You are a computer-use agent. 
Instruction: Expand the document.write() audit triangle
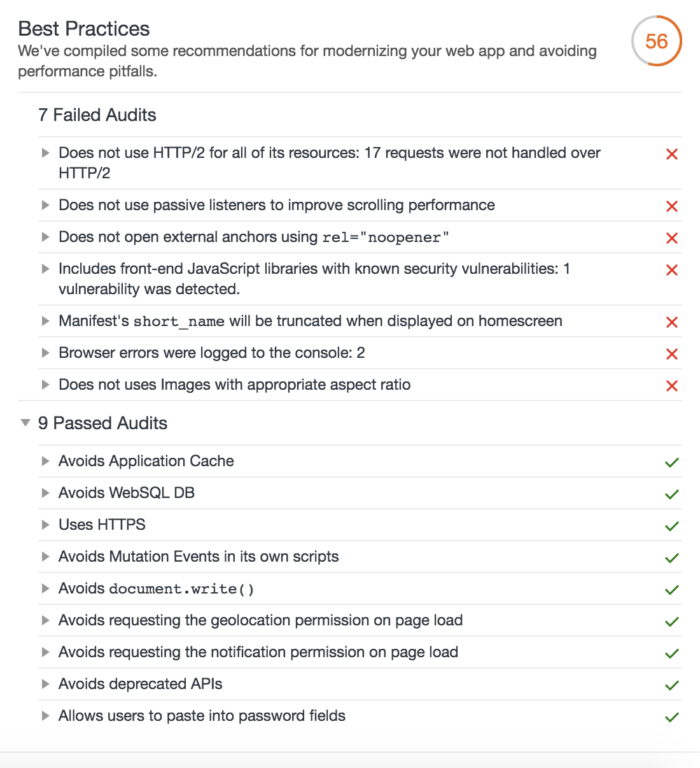pyautogui.click(x=45, y=588)
